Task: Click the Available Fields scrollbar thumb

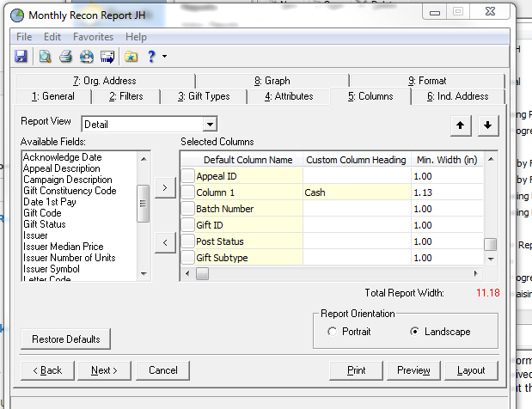Action: 144,204
